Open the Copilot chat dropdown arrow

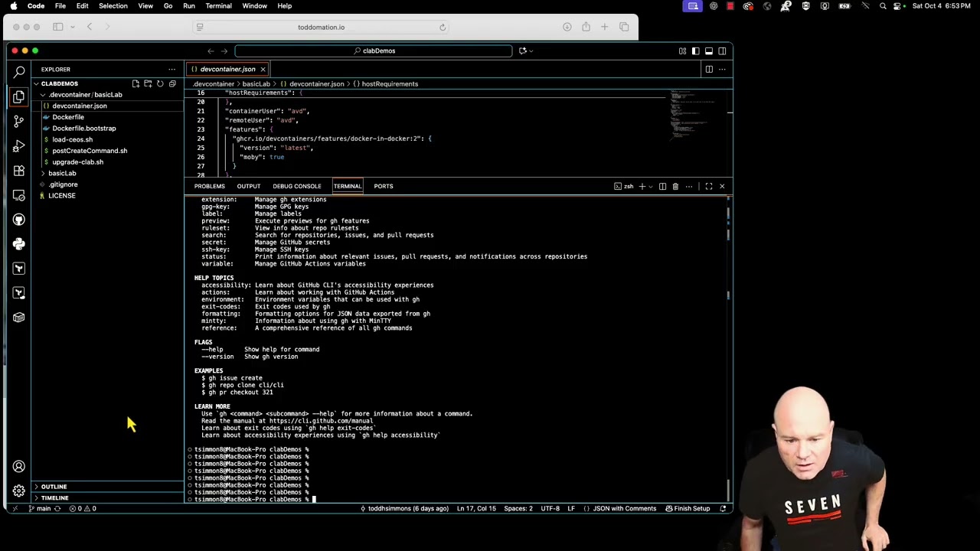coord(531,51)
